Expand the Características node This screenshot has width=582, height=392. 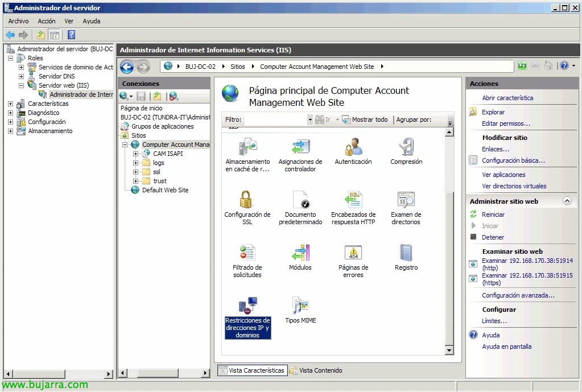(11, 104)
